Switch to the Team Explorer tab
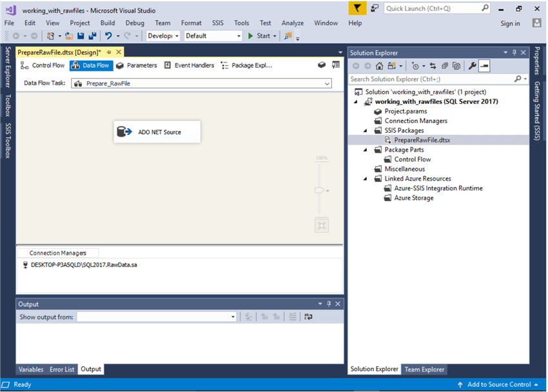The width and height of the screenshot is (548, 392). click(424, 369)
